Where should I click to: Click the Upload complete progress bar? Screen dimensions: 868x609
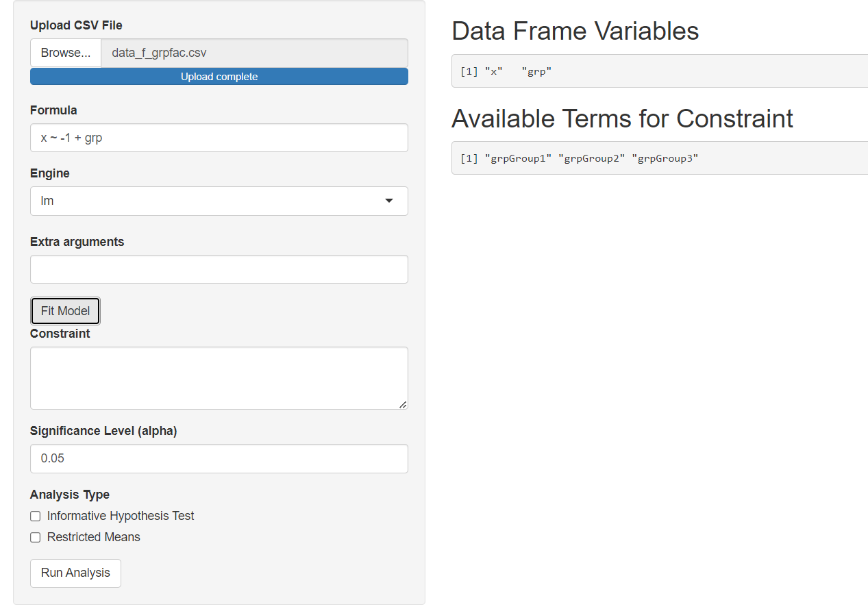pyautogui.click(x=219, y=77)
